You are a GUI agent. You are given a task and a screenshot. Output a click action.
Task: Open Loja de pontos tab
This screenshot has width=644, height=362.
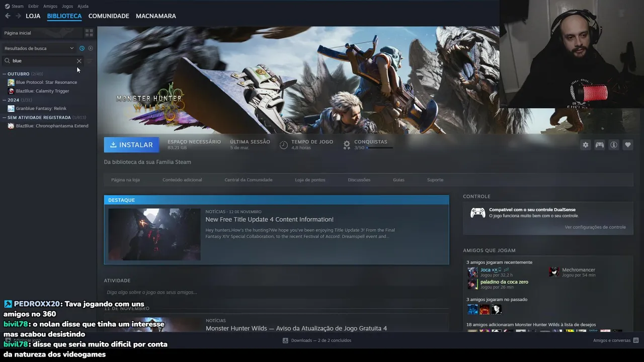(x=310, y=180)
